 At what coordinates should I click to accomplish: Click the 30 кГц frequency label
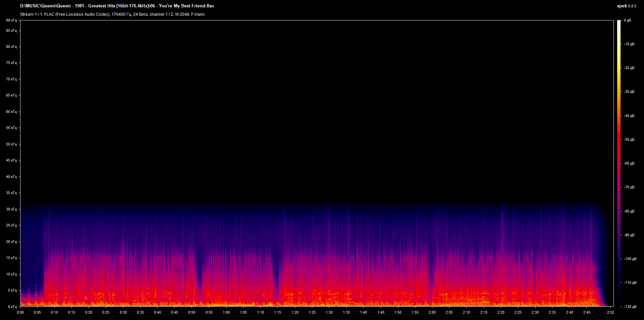(x=11, y=209)
